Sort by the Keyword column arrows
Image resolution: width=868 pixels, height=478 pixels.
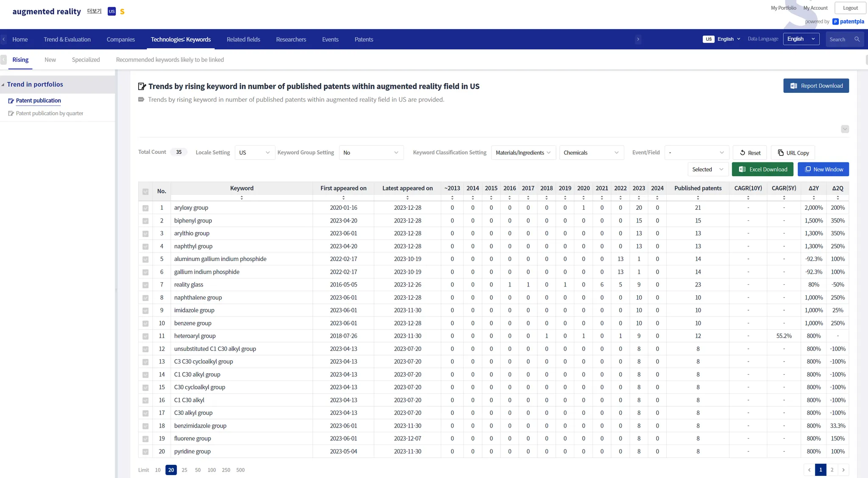pos(242,198)
